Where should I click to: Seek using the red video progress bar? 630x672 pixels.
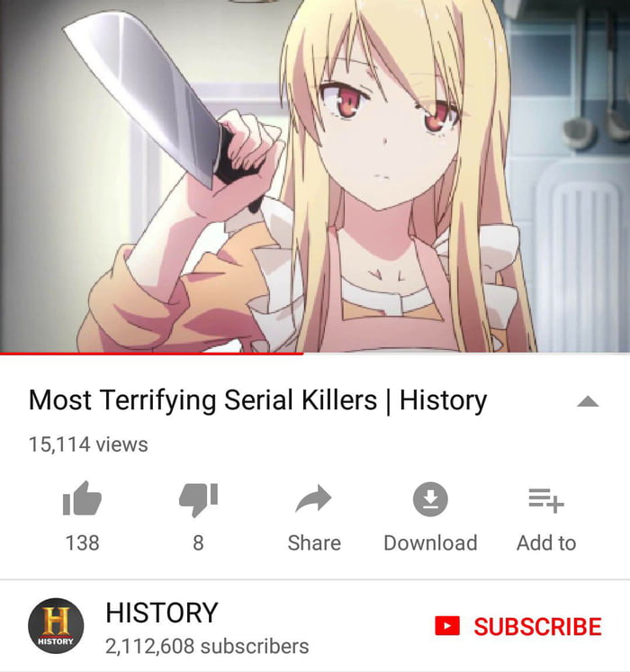(152, 354)
